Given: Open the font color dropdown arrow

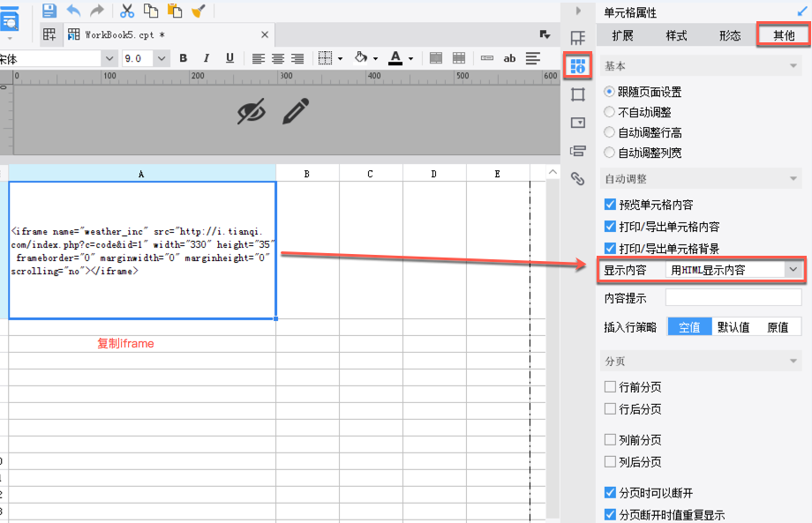Looking at the screenshot, I should (x=410, y=58).
